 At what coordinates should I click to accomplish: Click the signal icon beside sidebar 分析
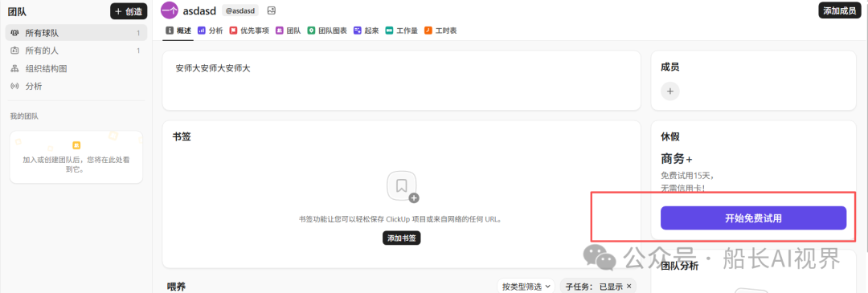coord(15,86)
